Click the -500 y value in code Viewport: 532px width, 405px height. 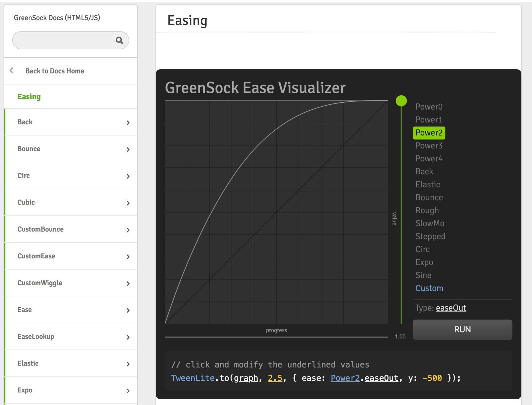[x=432, y=378]
